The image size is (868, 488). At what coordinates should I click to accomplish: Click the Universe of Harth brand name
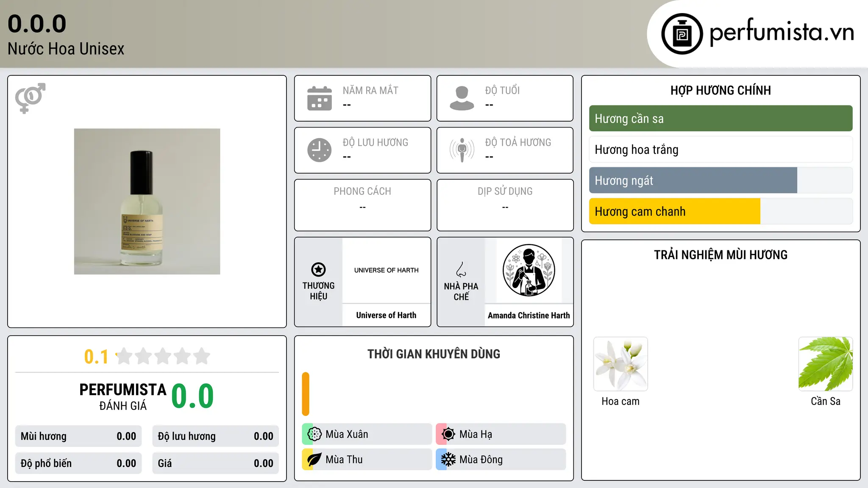click(386, 315)
